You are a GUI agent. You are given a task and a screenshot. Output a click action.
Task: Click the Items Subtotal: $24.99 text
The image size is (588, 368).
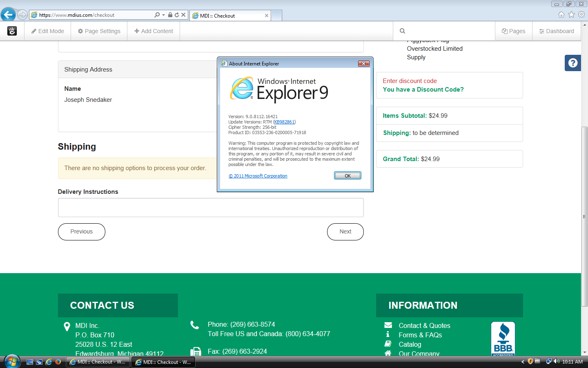415,116
